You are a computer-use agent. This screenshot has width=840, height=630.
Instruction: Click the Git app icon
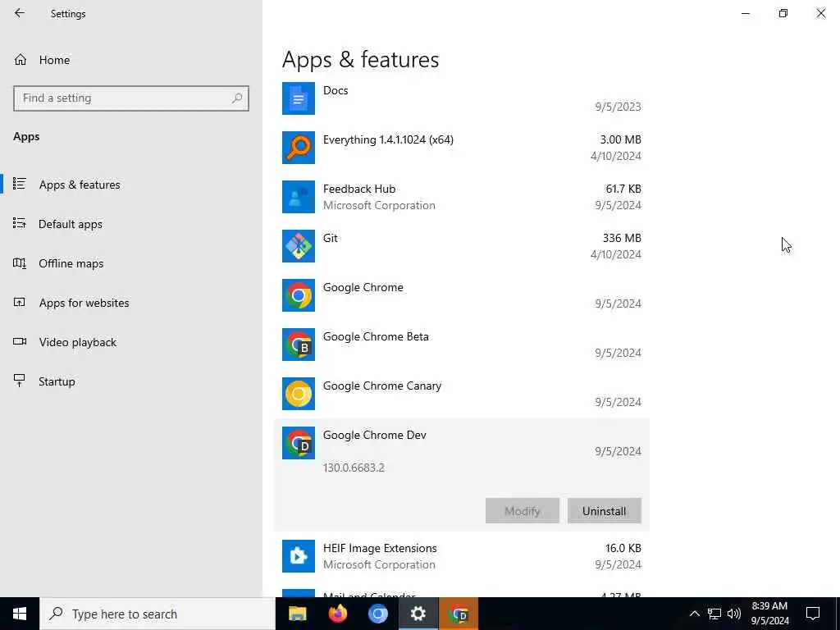[x=299, y=246]
